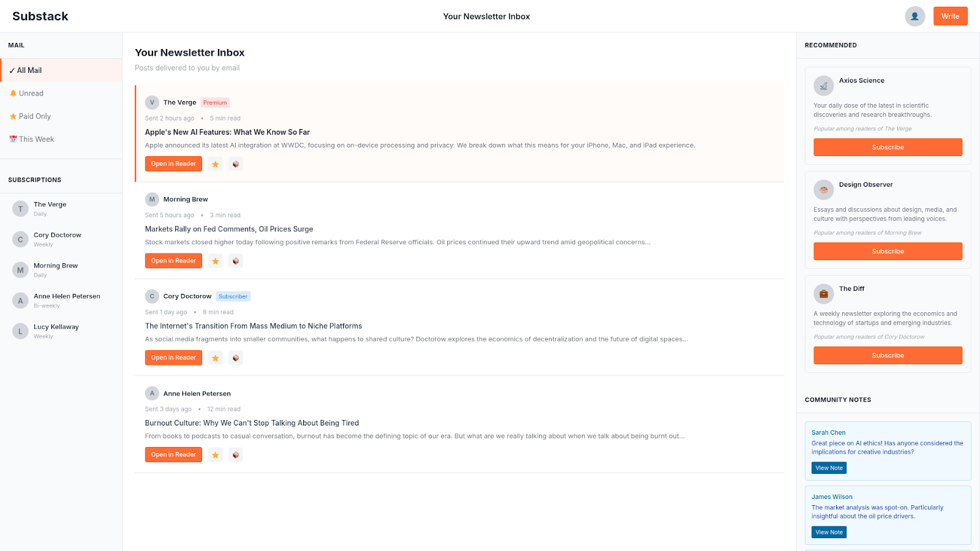This screenshot has height=551, width=980.
Task: Open the user profile avatar icon
Action: [914, 17]
